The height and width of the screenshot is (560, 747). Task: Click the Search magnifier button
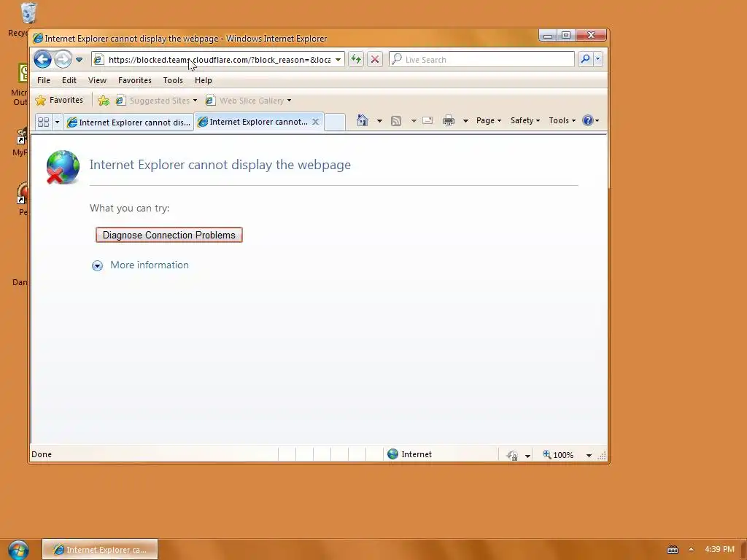(x=585, y=59)
